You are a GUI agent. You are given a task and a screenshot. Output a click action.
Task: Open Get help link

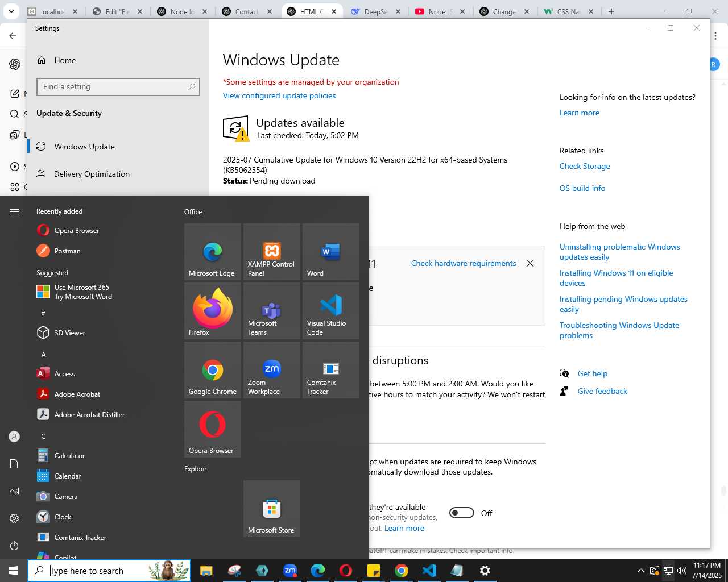point(593,373)
